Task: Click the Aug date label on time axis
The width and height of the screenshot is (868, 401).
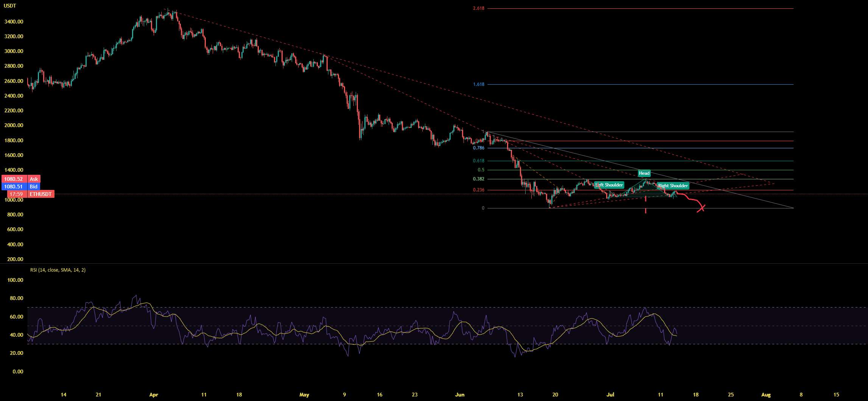Action: click(766, 395)
